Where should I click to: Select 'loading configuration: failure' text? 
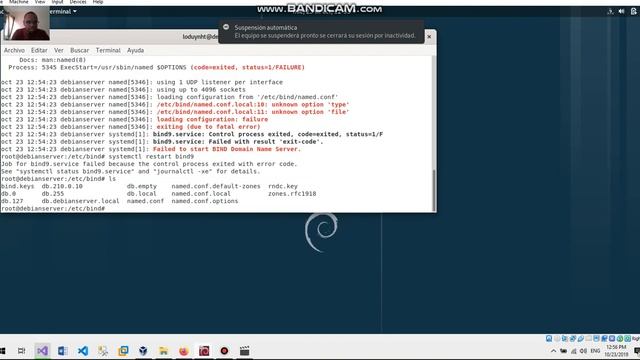coord(212,119)
